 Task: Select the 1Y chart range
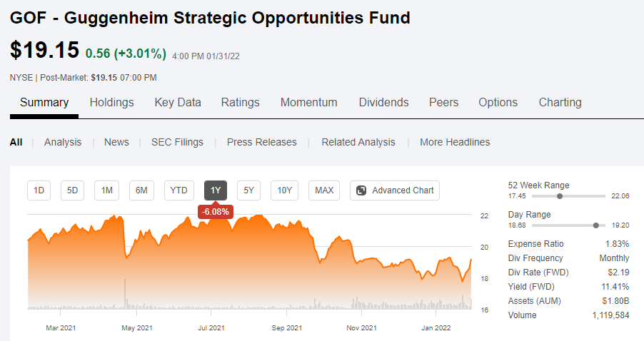pos(216,190)
